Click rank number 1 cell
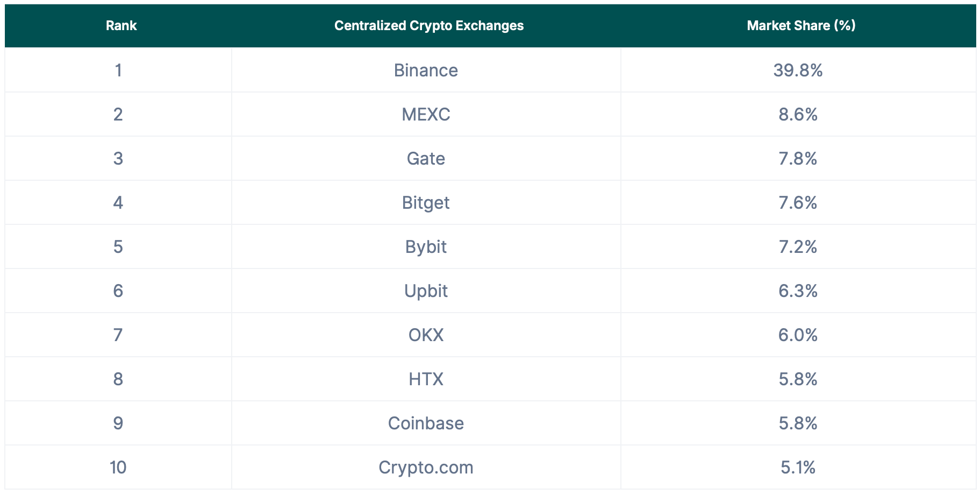This screenshot has height=495, width=980. pyautogui.click(x=118, y=70)
